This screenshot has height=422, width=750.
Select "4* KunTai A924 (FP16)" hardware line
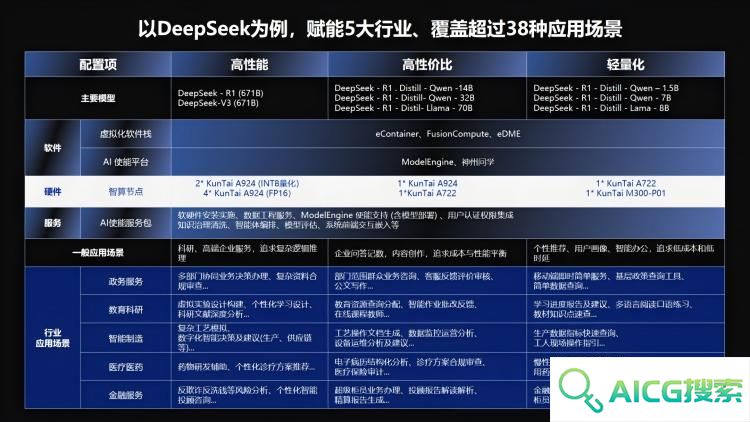tap(247, 193)
